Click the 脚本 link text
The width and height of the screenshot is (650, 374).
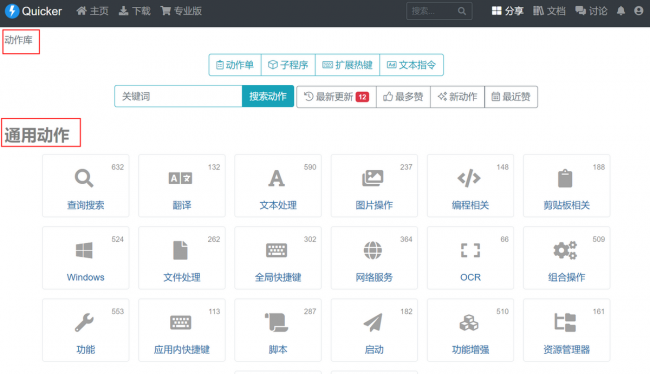click(278, 349)
